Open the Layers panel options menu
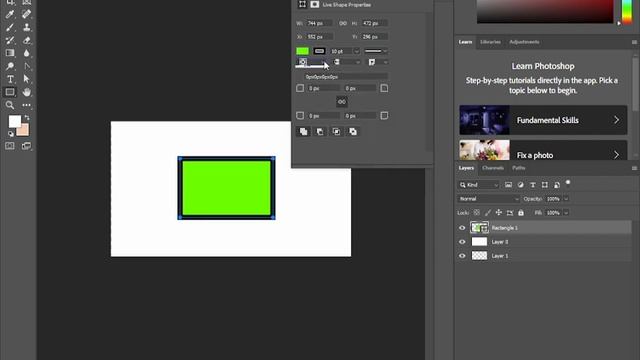This screenshot has height=360, width=640. 634,168
